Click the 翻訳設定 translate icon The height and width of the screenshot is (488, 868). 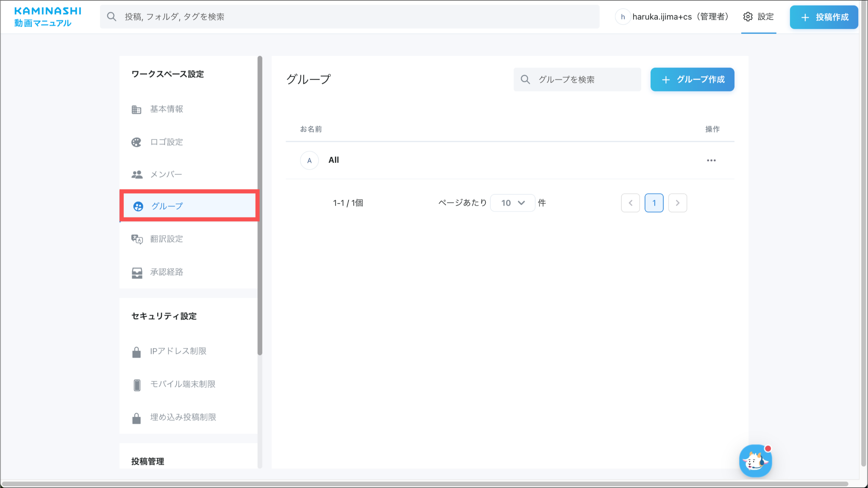click(137, 239)
